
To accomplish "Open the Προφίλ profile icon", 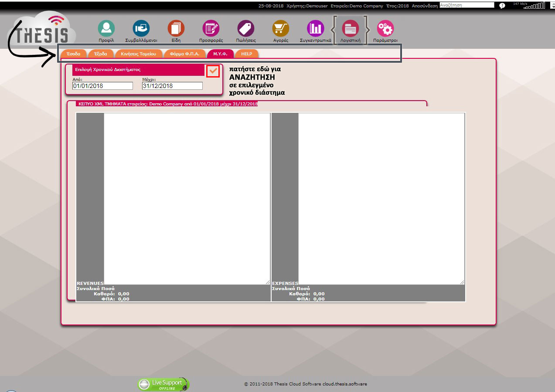I will coord(106,29).
